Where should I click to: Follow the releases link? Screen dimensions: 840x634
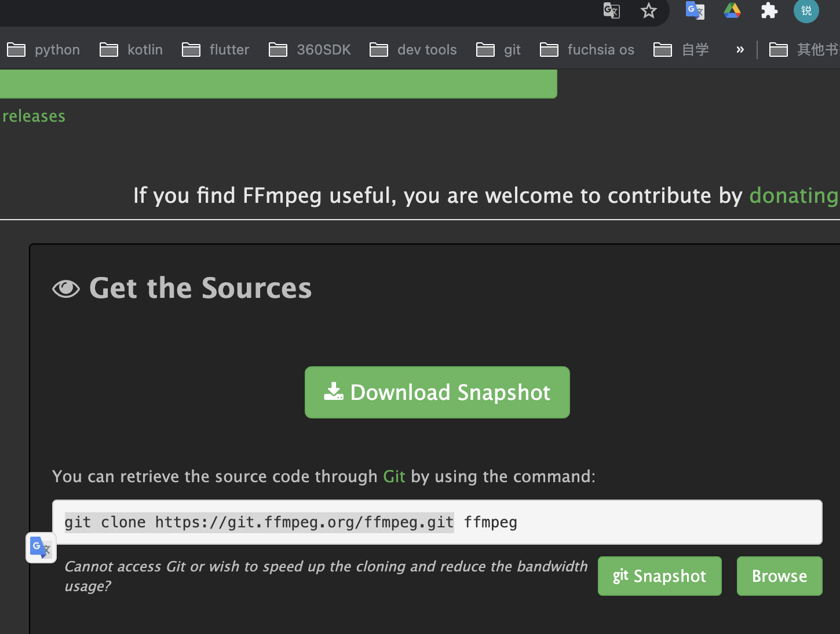(x=34, y=116)
